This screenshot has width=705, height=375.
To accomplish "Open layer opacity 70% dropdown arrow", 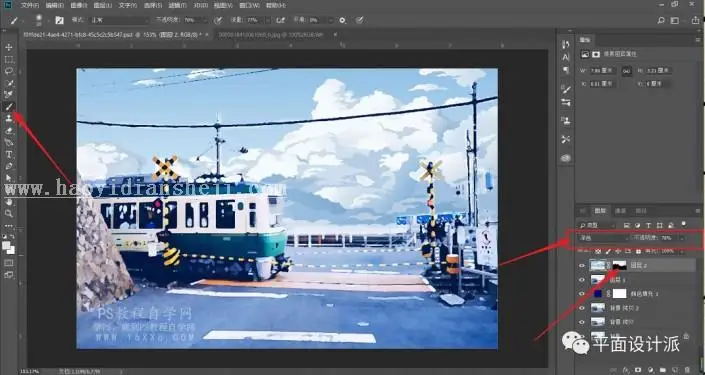I will (x=682, y=238).
